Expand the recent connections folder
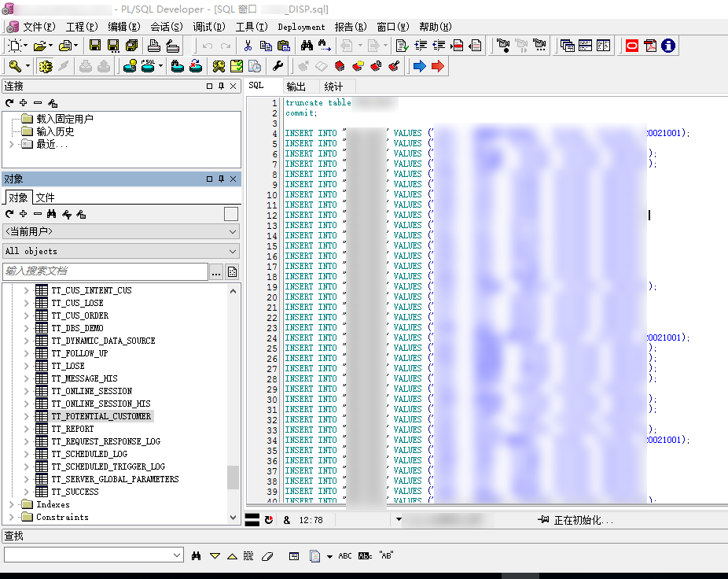Viewport: 728px width, 579px height. [x=12, y=145]
